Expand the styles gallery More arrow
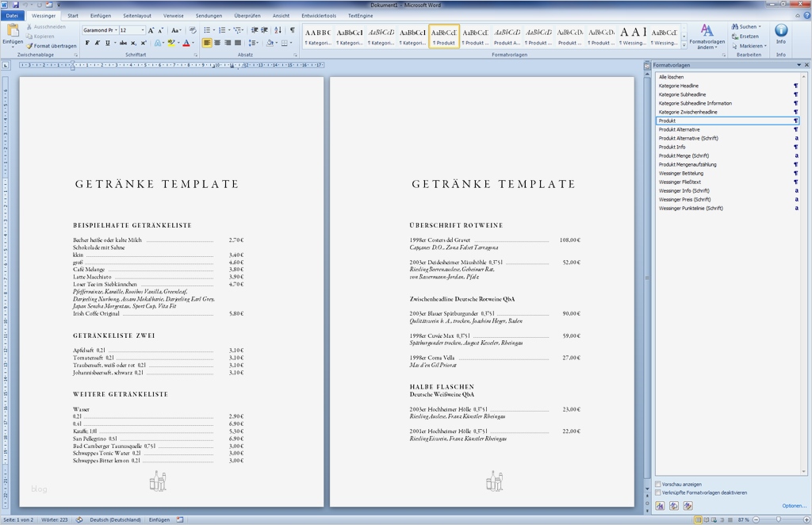812x525 pixels. pos(684,45)
